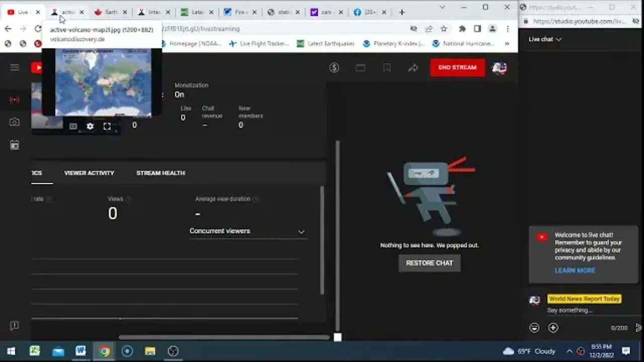Open Windows Start menu
This screenshot has width=644, height=362.
click(x=11, y=351)
